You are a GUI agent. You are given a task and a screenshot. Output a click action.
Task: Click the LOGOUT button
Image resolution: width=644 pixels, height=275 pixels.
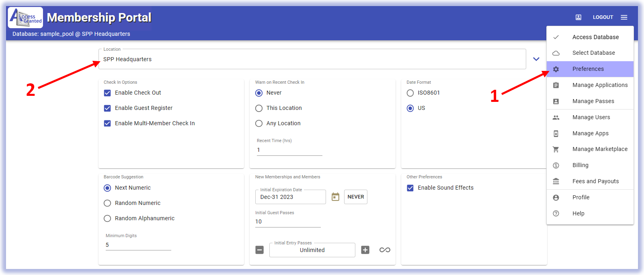click(603, 17)
